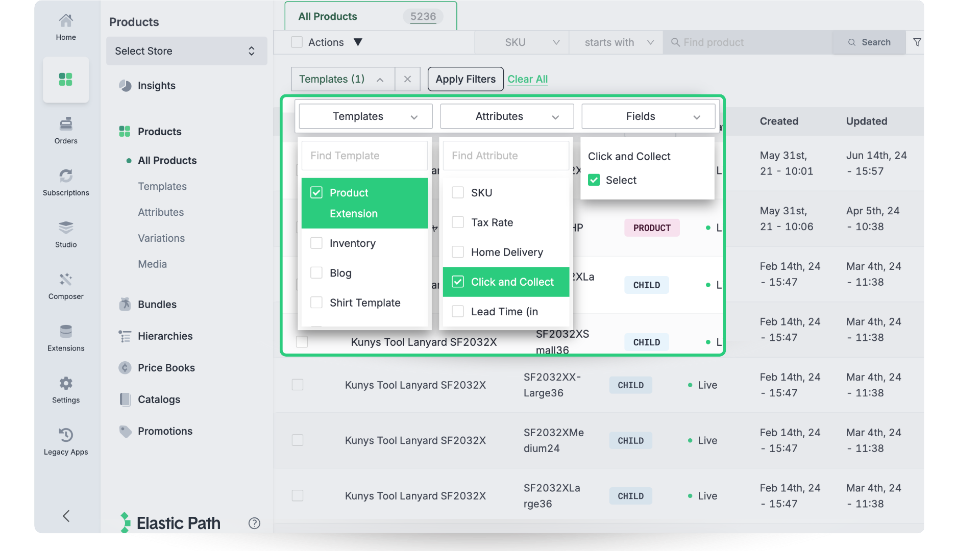Screen dimensions: 980x551
Task: Launch the Composer tool icon
Action: coord(66,280)
